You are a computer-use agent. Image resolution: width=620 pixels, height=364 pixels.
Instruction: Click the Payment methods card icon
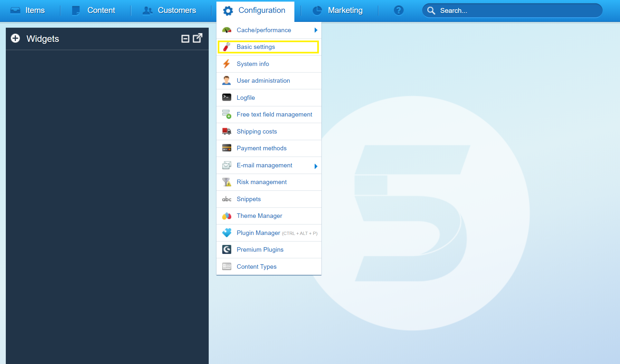pos(227,148)
